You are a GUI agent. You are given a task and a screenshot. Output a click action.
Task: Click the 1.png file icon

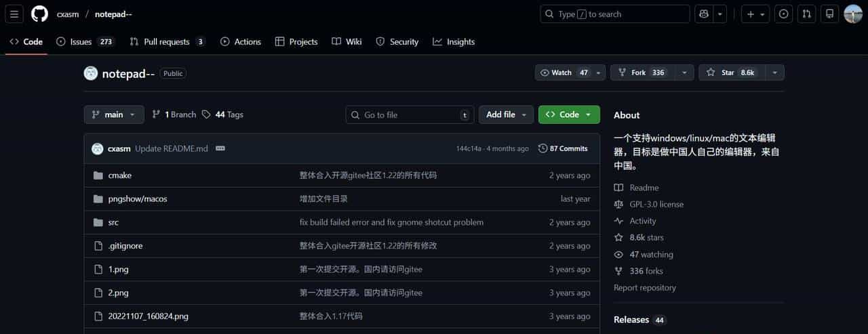click(x=98, y=270)
